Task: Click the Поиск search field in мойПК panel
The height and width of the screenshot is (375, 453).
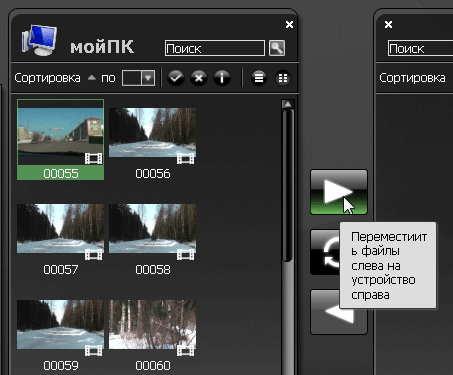Action: 215,48
